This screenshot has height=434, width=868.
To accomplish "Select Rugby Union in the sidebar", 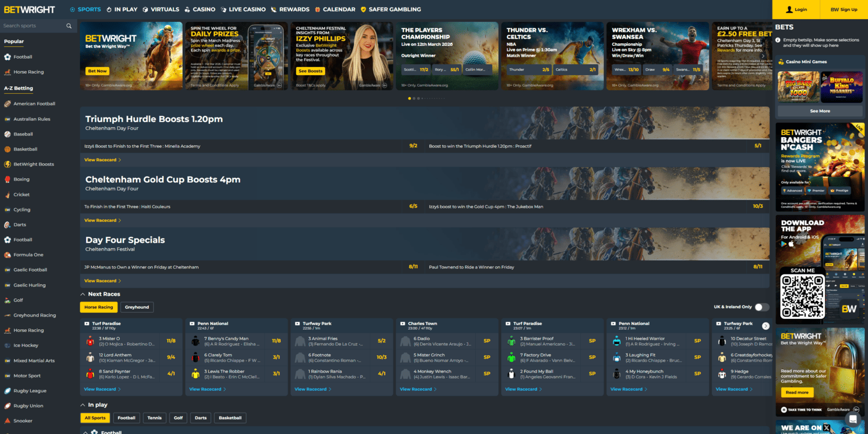I will click(x=28, y=406).
